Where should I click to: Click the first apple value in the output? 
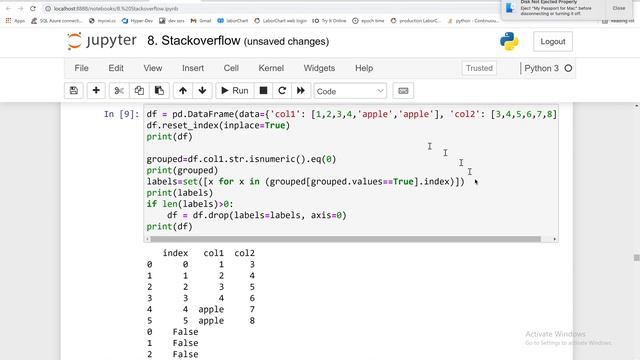click(211, 309)
